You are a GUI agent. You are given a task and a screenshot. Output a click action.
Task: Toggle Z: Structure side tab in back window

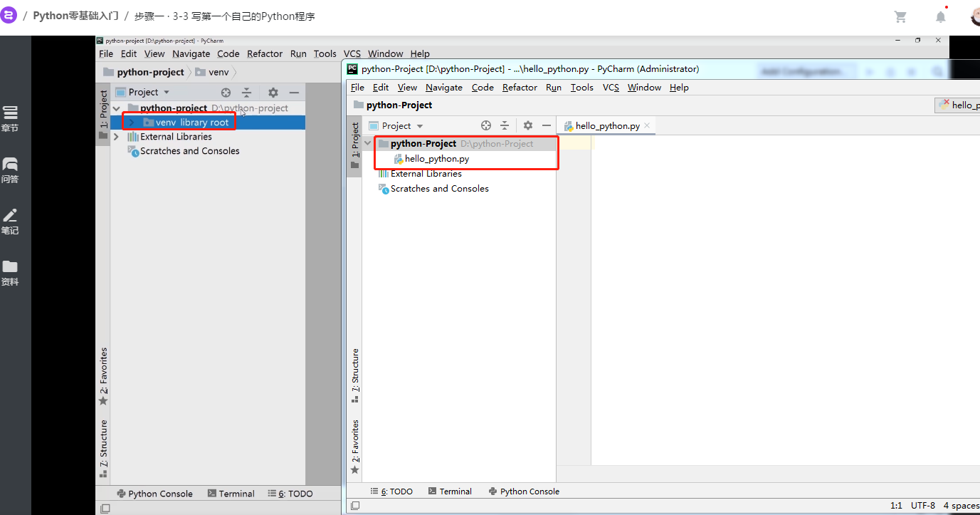[x=103, y=448]
